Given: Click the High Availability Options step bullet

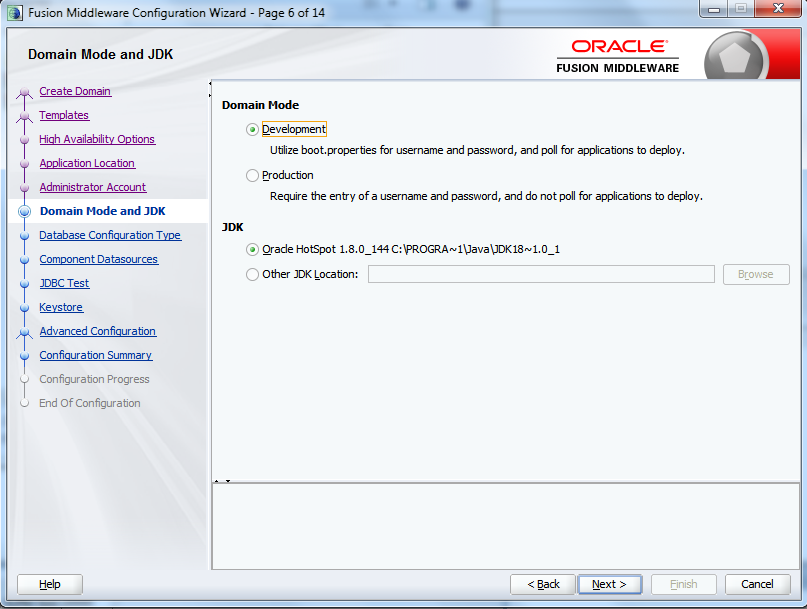Looking at the screenshot, I should [24, 140].
